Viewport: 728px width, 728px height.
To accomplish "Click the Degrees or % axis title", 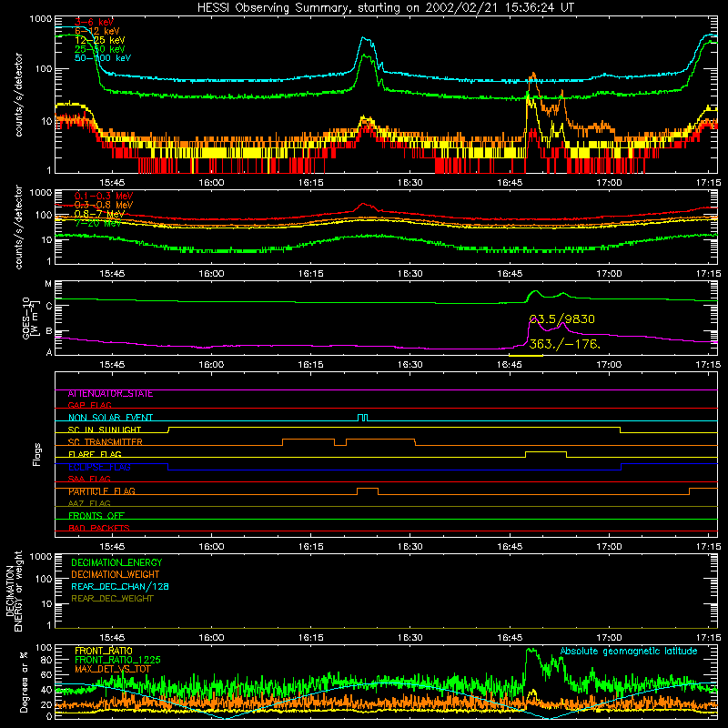I will pyautogui.click(x=24, y=682).
